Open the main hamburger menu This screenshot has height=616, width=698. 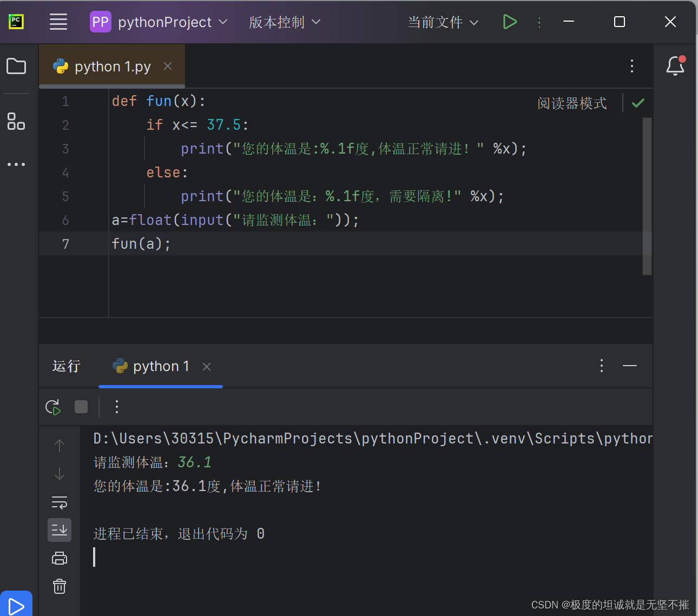tap(58, 22)
